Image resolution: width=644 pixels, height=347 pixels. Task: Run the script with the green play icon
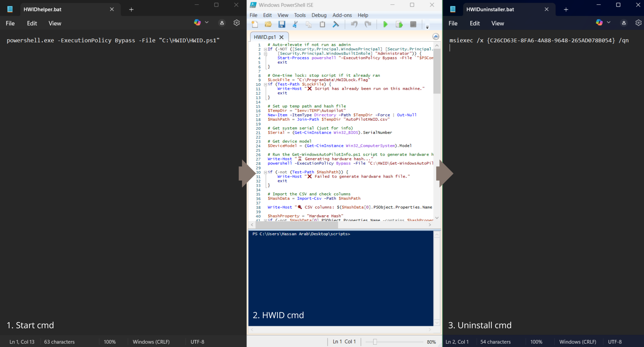click(x=385, y=24)
